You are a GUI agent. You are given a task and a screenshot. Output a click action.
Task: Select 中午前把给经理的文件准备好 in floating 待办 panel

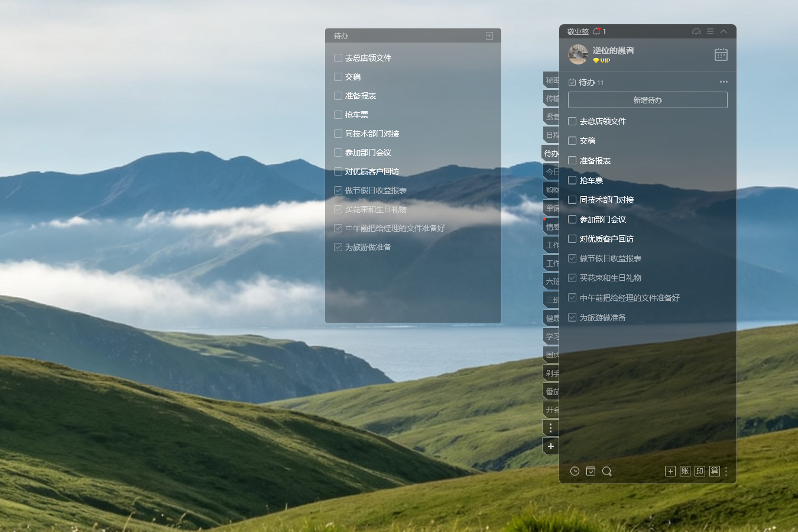click(x=395, y=228)
